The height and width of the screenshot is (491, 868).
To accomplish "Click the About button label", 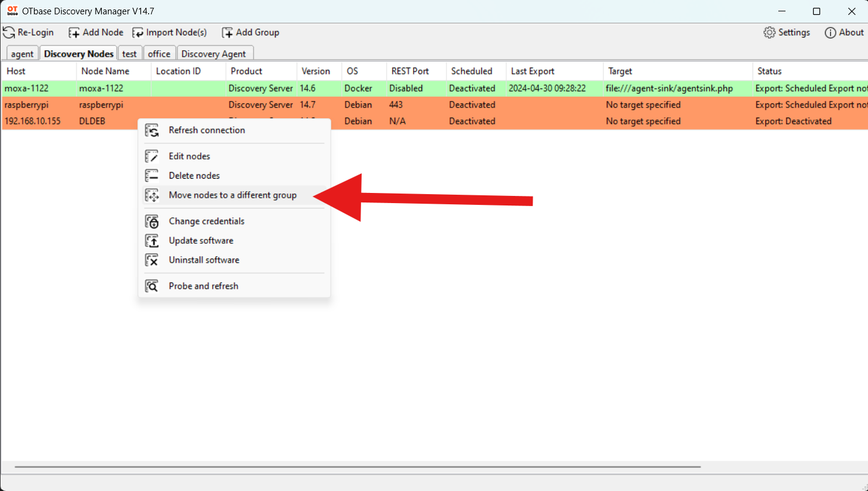I will 851,32.
